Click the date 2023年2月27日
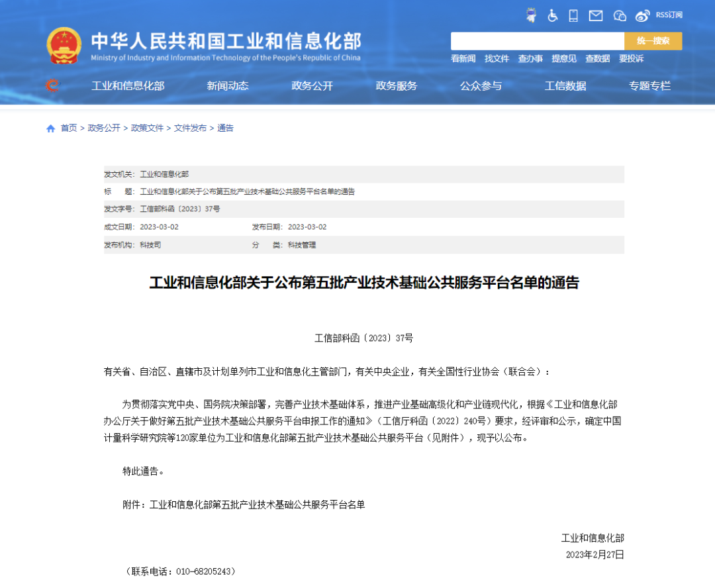Viewport: 715px width, 588px height. 595,555
